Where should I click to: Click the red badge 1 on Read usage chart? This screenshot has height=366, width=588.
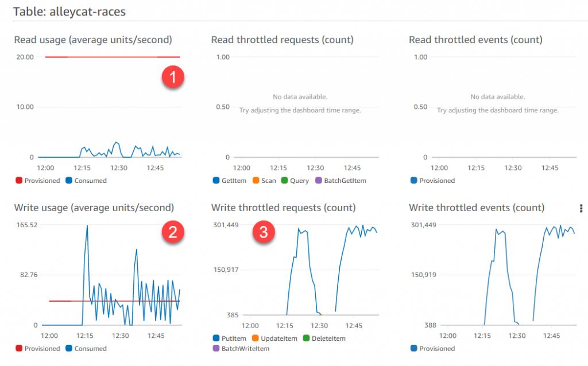pos(172,78)
